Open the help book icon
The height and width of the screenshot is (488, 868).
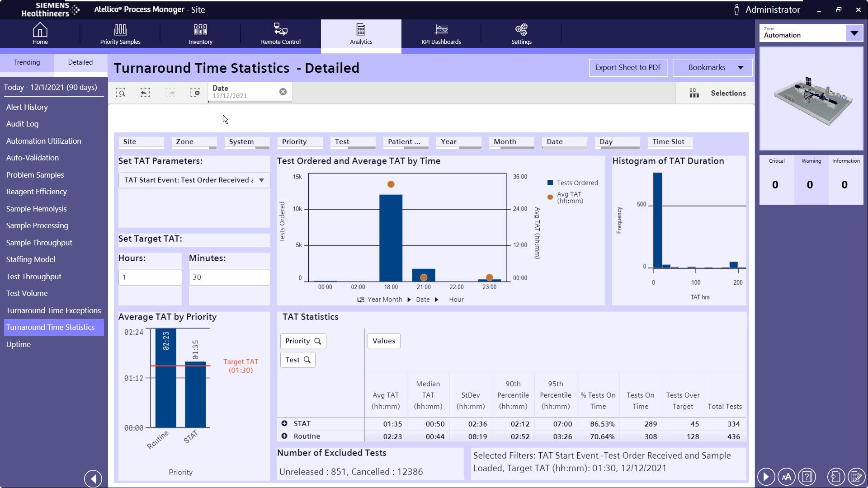pyautogui.click(x=807, y=477)
